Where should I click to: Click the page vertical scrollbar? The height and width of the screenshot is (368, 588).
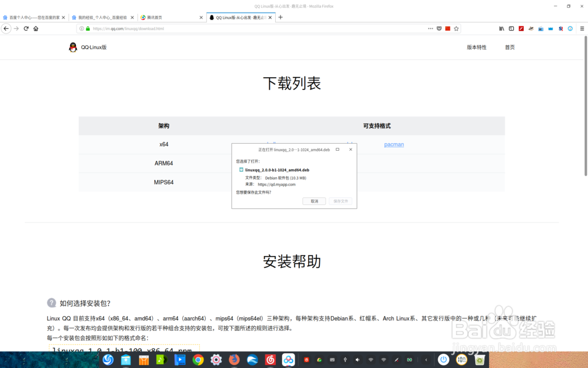coord(586,105)
